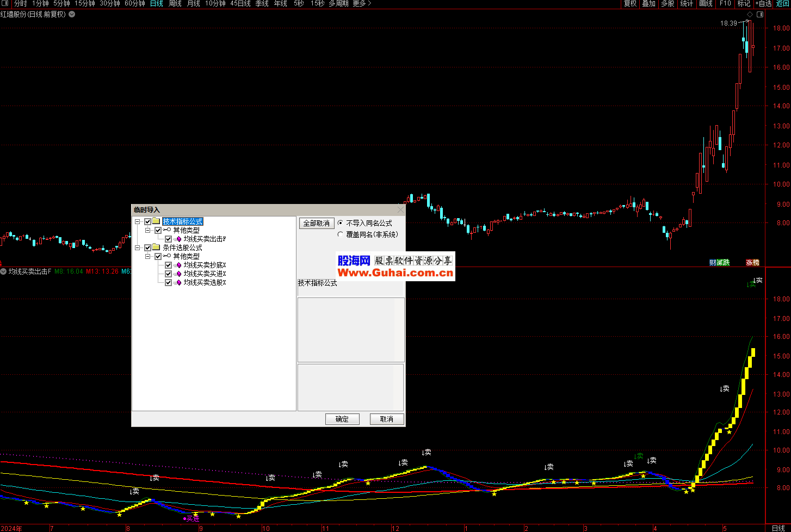
Task: Uncheck the 均线买卖买进X checkbox
Action: pos(168,274)
